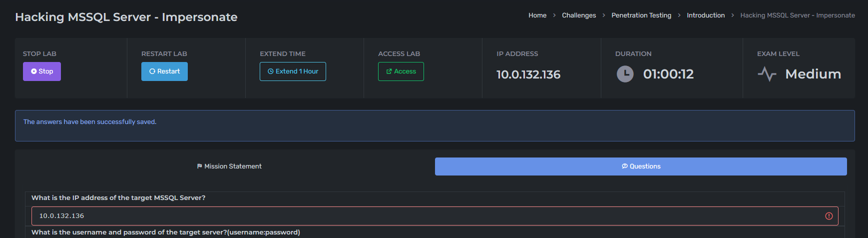Image resolution: width=868 pixels, height=238 pixels.
Task: Select the Questions tab
Action: pos(641,166)
